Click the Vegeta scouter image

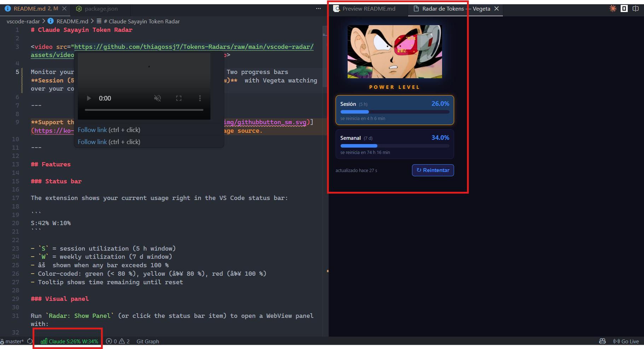(395, 52)
